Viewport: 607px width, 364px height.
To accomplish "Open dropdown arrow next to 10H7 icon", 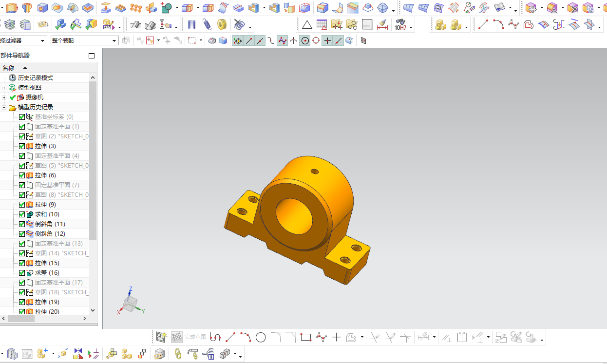I will [x=411, y=28].
